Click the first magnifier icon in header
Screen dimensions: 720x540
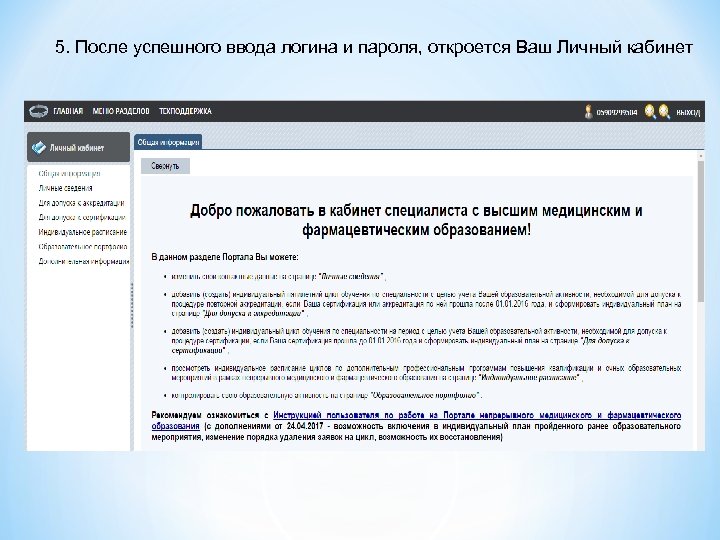tap(650, 112)
